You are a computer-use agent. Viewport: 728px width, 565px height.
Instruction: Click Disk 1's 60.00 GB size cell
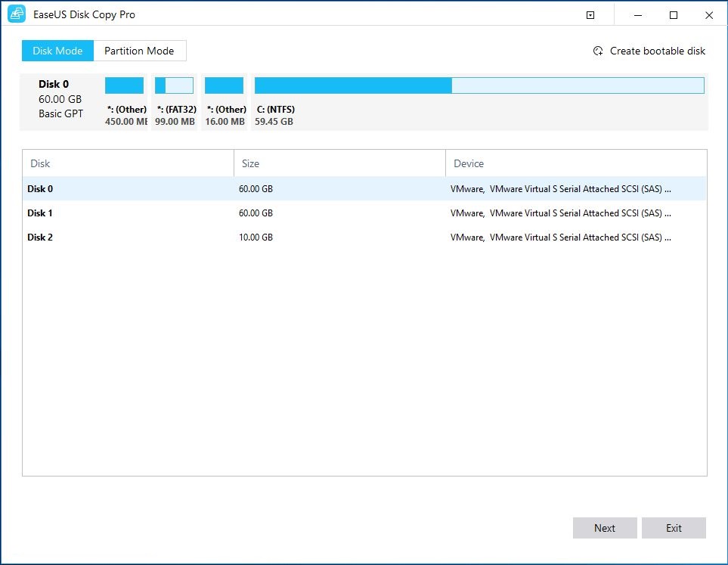tap(256, 213)
